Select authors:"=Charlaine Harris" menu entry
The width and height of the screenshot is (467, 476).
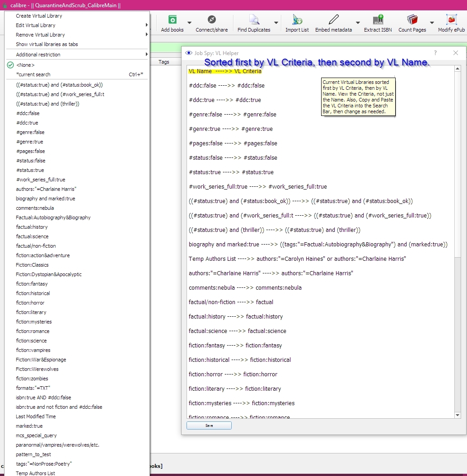(x=77, y=189)
